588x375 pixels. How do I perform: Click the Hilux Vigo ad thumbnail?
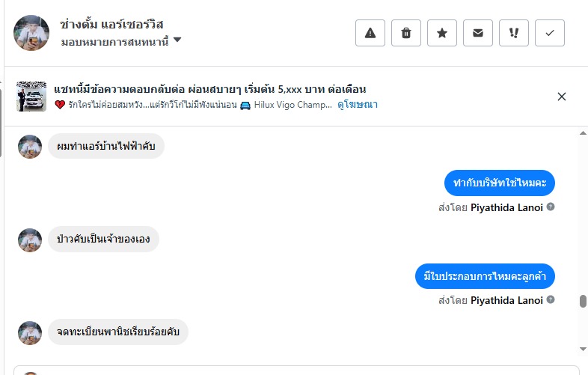click(31, 97)
